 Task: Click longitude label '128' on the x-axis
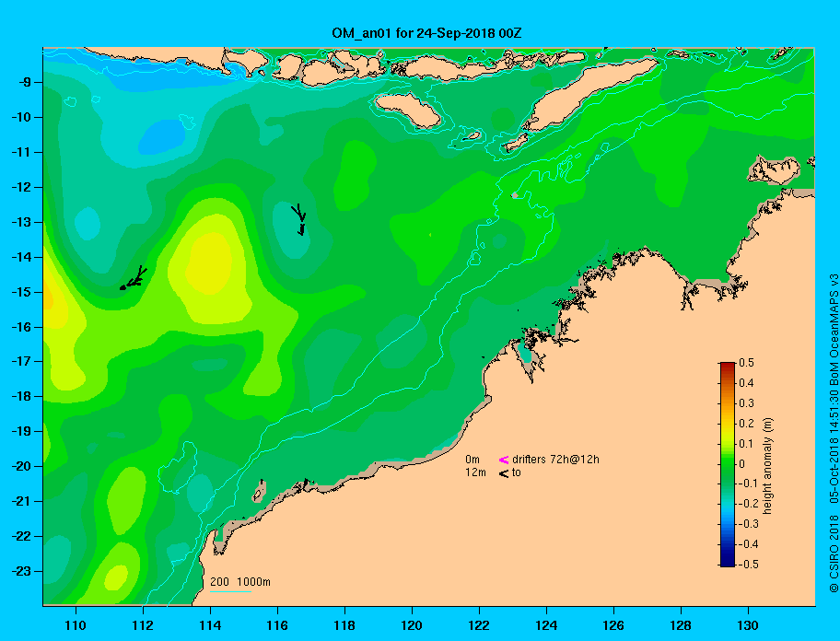tap(681, 625)
